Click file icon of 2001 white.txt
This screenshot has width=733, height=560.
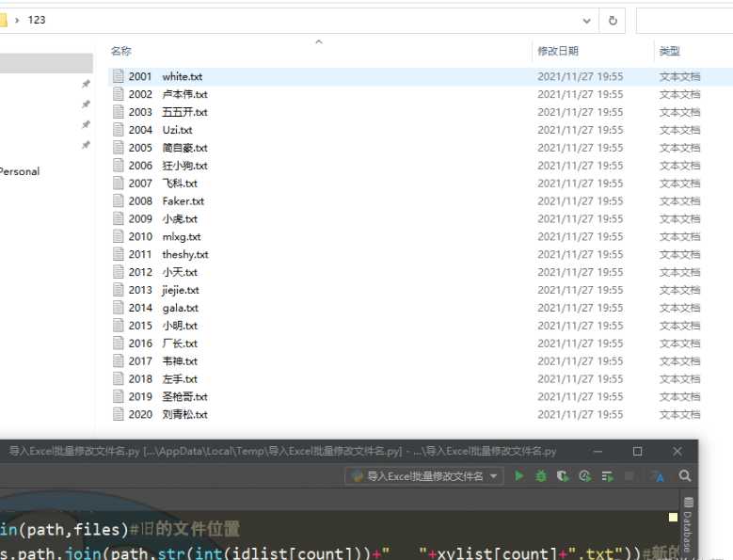(x=119, y=76)
